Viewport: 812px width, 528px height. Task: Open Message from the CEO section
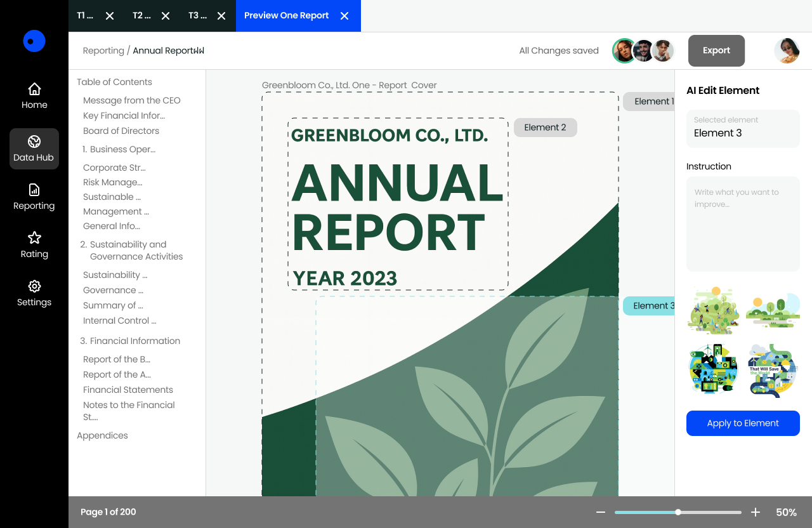pyautogui.click(x=132, y=100)
